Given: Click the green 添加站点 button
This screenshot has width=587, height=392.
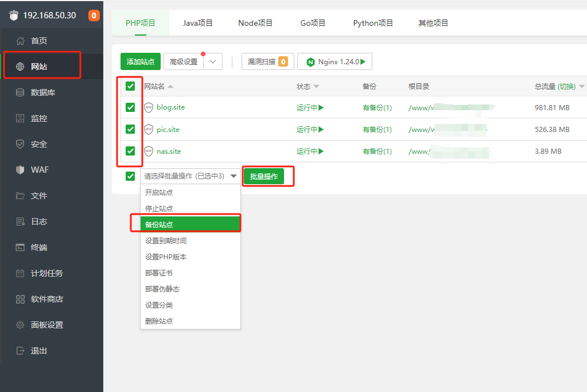Looking at the screenshot, I should tap(141, 62).
